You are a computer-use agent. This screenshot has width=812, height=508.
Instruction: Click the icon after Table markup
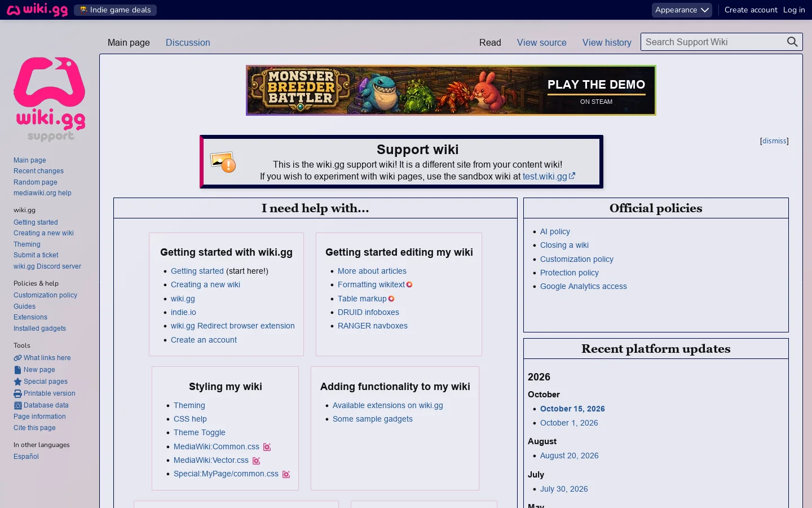(391, 299)
